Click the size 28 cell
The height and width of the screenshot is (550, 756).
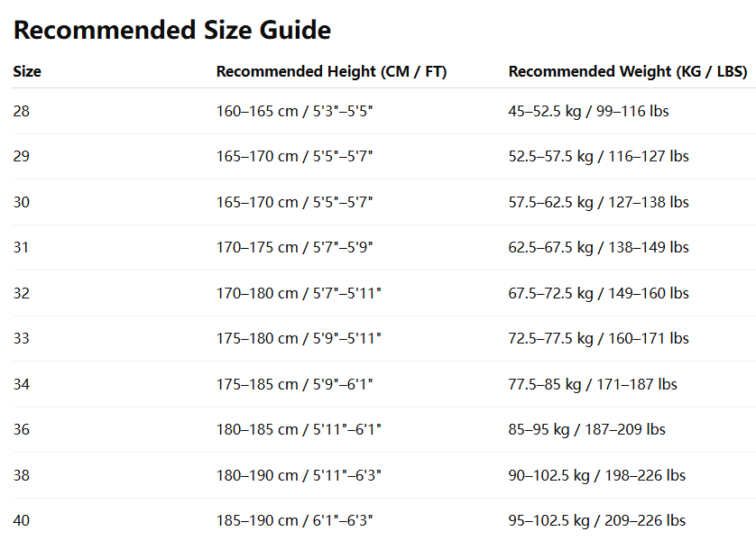tap(22, 111)
